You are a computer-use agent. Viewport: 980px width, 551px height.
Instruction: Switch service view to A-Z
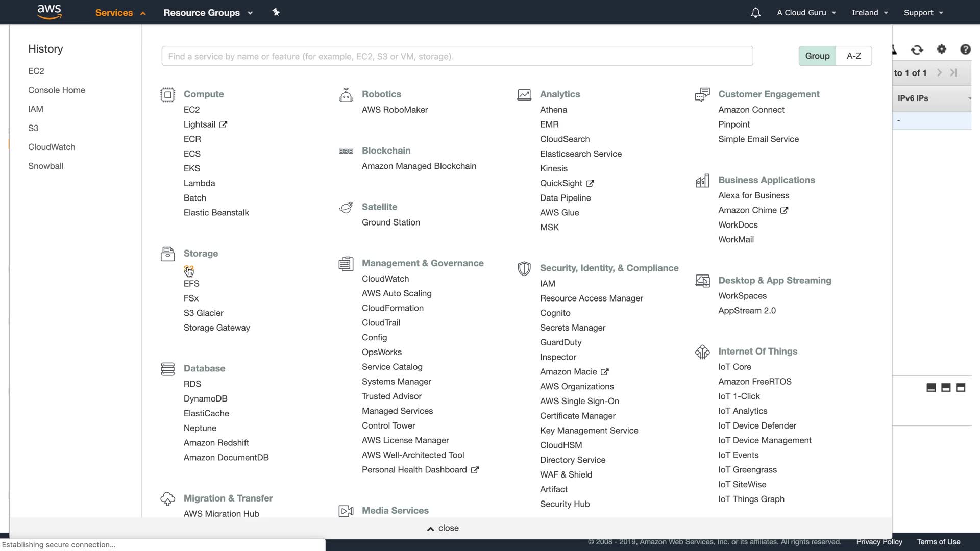click(x=853, y=56)
